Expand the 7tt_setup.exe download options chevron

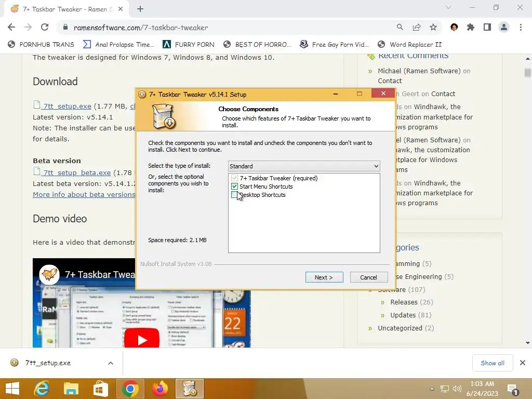tap(111, 363)
